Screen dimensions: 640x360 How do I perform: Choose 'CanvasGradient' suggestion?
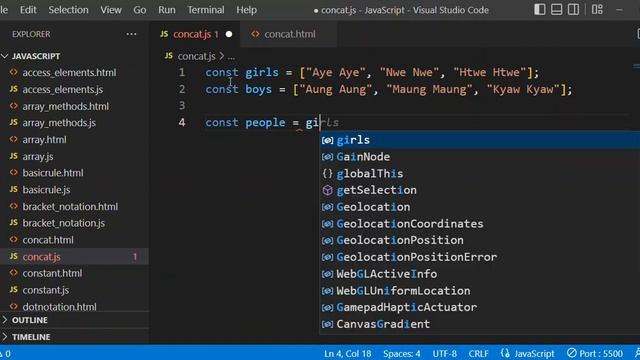pos(480,324)
